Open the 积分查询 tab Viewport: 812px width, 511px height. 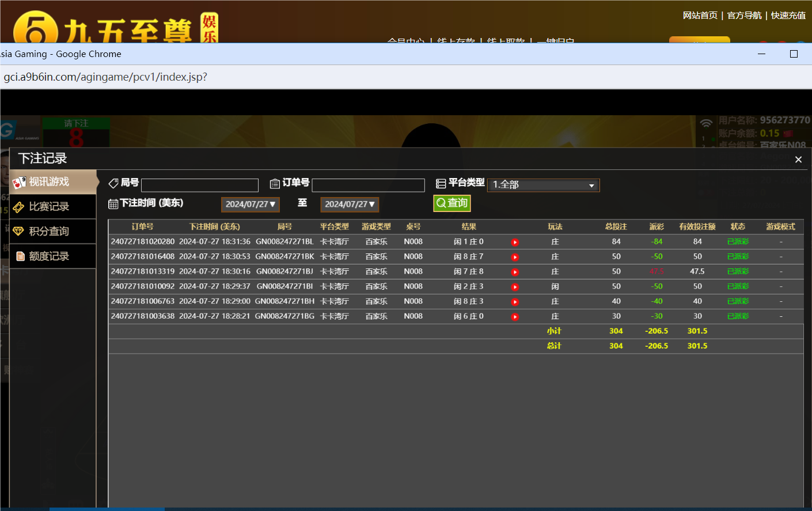[53, 232]
